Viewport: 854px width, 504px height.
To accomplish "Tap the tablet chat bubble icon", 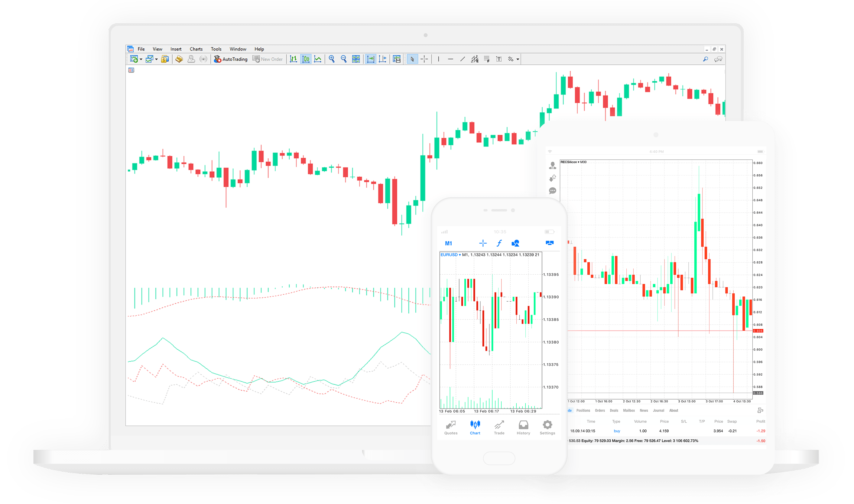I will pos(553,191).
